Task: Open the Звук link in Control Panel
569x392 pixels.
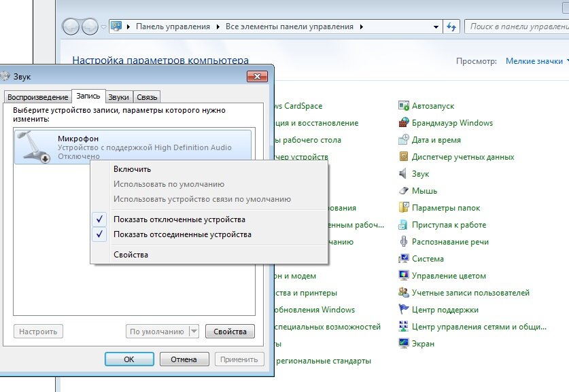Action: pos(420,174)
